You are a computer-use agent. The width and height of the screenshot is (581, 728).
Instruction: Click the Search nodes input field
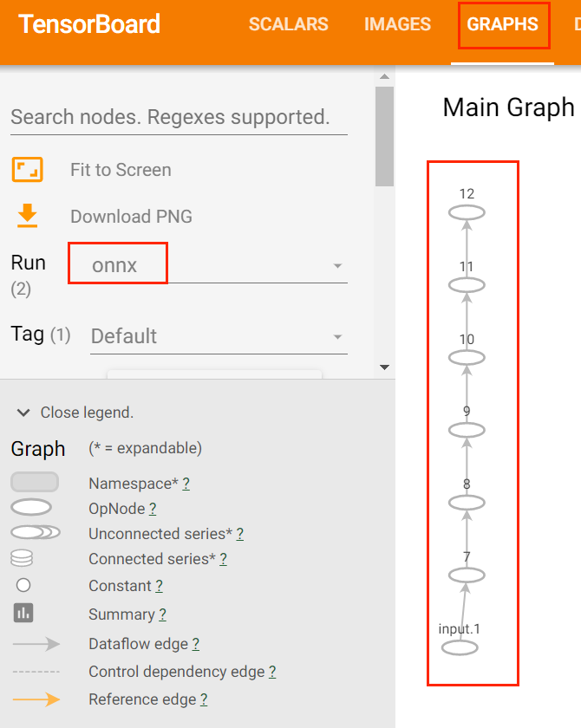coord(179,117)
